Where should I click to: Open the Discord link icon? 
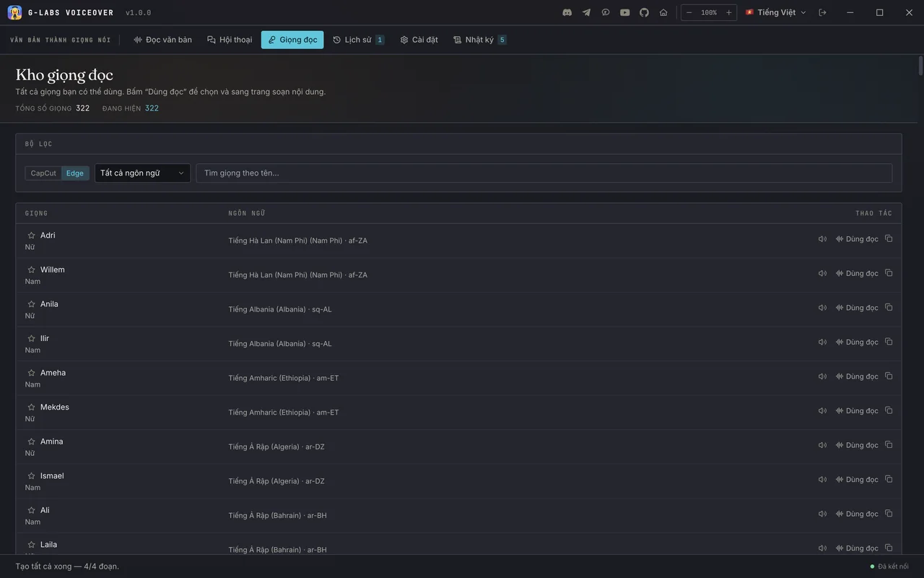pyautogui.click(x=567, y=12)
